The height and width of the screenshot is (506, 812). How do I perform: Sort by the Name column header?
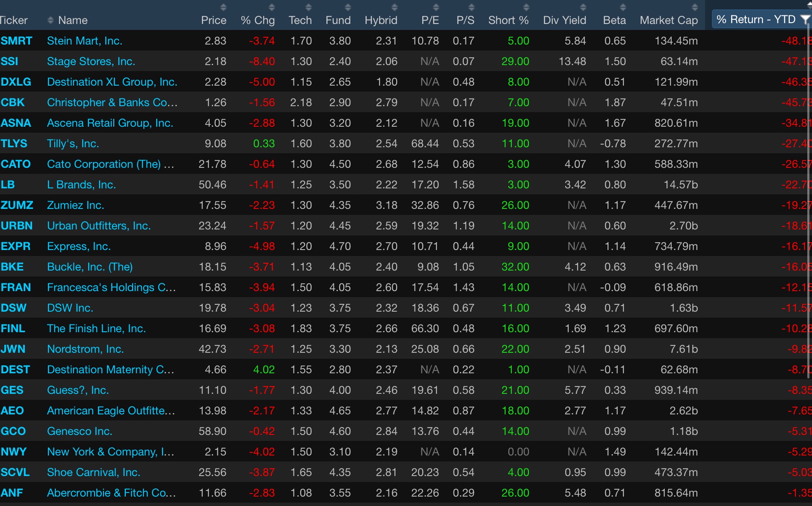[73, 20]
